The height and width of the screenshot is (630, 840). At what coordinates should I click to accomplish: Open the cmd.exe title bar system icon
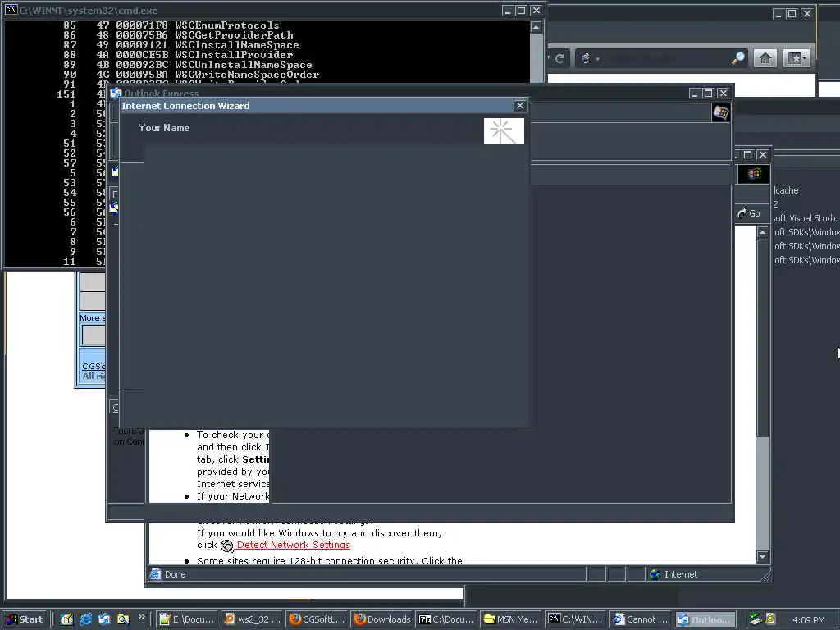click(11, 10)
